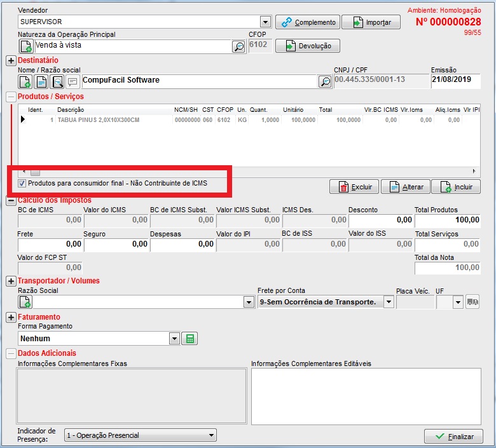This screenshot has height=448, width=496.
Task: Click the new document icon under Natureza da Operação
Action: tap(25, 46)
